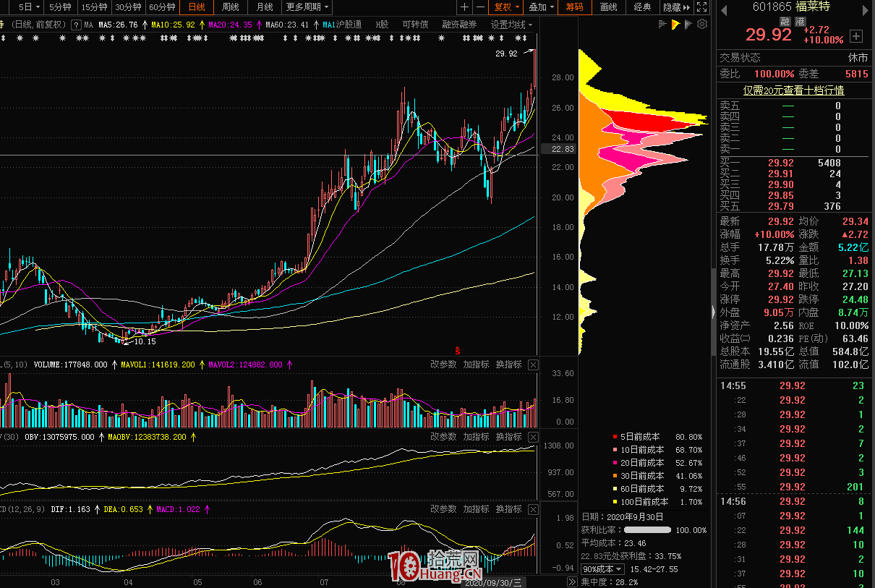The image size is (875, 588).
Task: Click MA5:26.76 indicator label
Action: tap(119, 25)
